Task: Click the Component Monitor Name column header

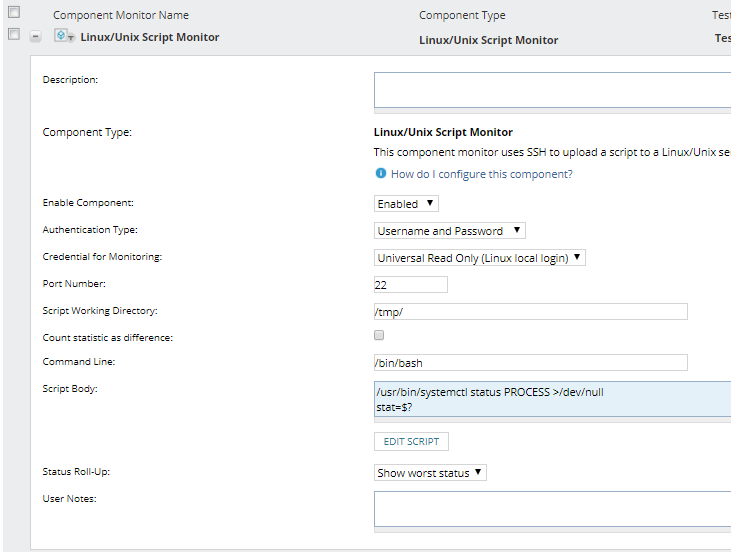Action: [120, 15]
